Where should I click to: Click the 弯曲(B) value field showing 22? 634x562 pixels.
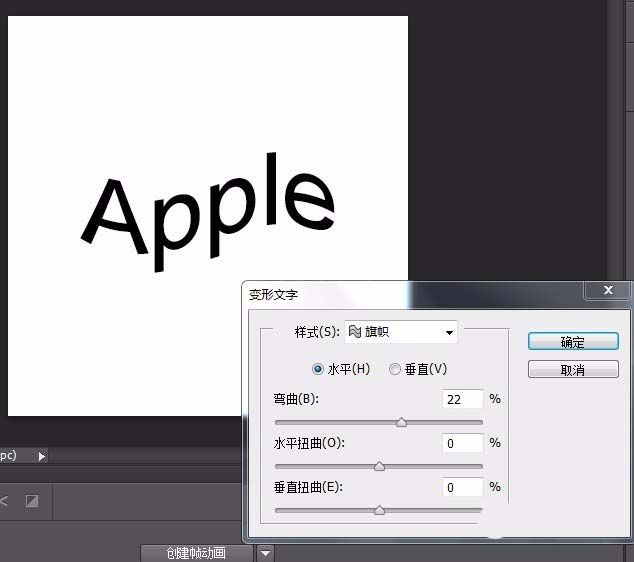tap(463, 399)
